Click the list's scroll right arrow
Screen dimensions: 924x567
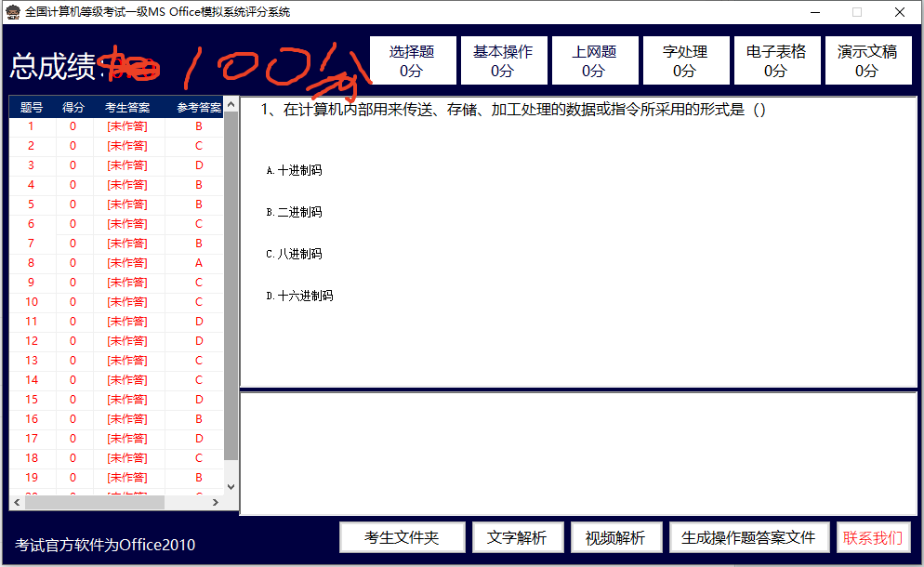click(x=216, y=502)
